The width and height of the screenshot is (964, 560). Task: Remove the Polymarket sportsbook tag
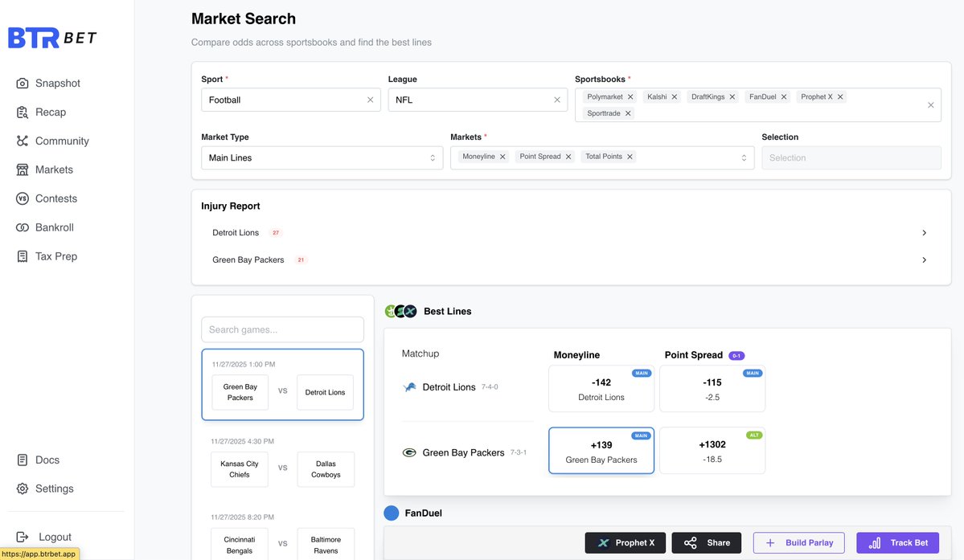pos(630,97)
